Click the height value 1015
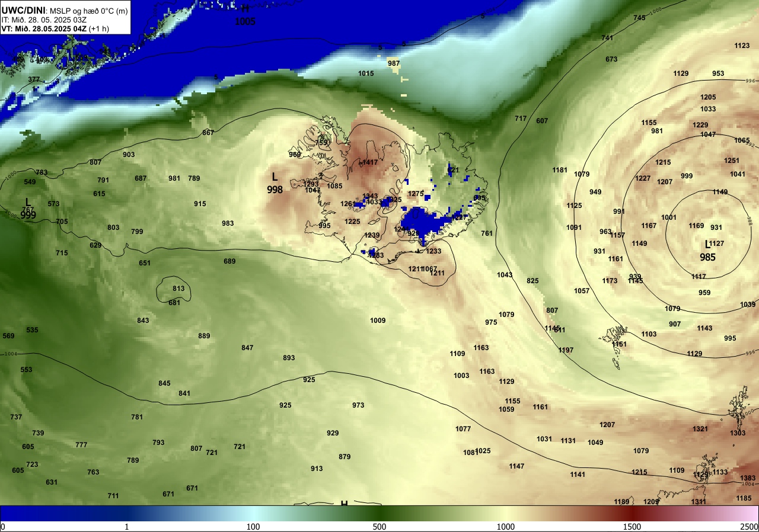 pos(366,73)
